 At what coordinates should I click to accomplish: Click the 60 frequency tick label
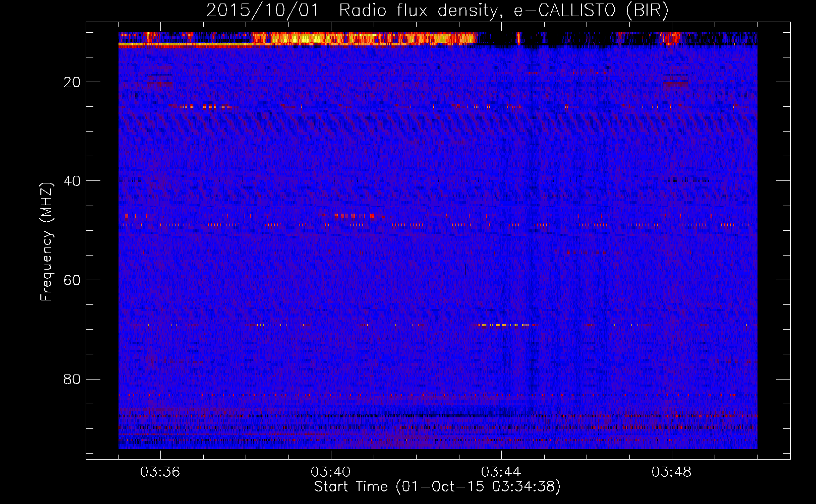point(72,280)
